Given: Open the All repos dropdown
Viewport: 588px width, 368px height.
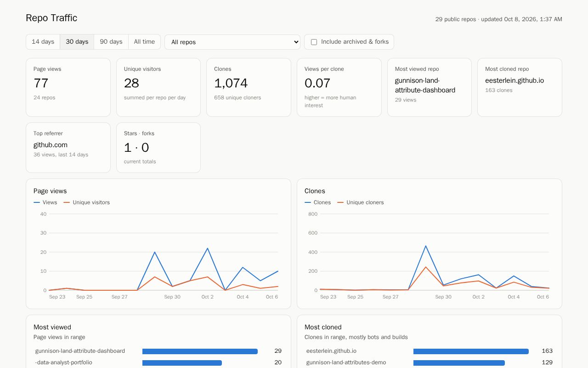Looking at the screenshot, I should [232, 42].
